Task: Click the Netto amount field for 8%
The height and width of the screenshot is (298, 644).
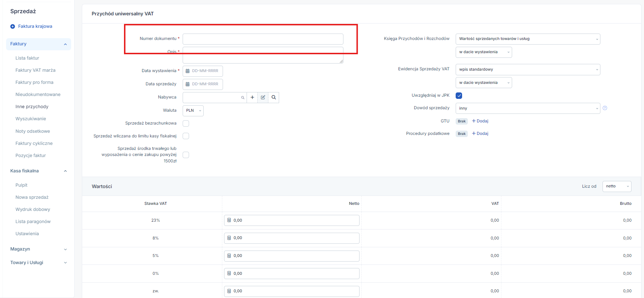Action: click(292, 238)
